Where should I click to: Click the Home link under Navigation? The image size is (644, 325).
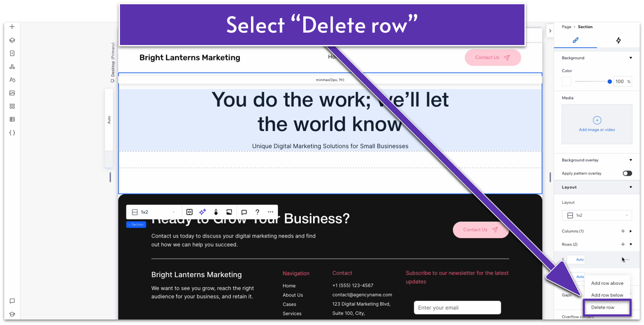tap(289, 285)
